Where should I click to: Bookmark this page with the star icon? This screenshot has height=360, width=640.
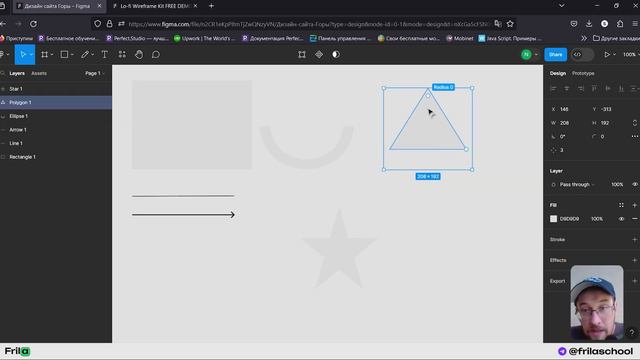tap(510, 24)
